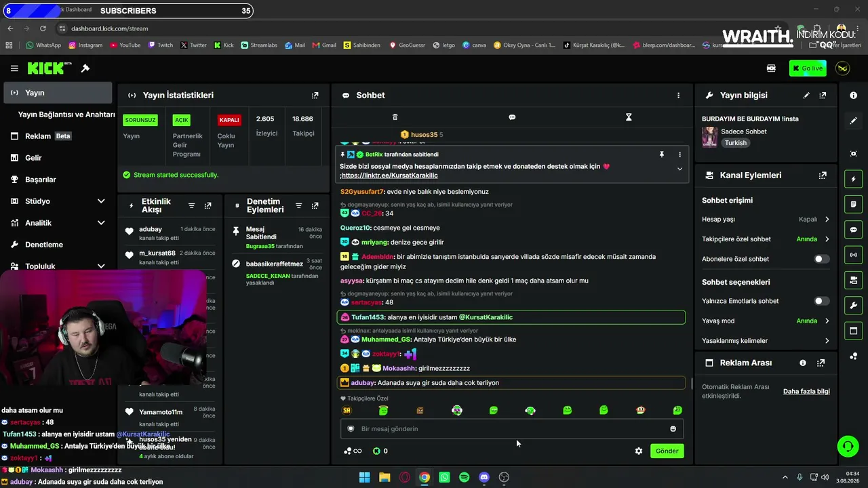This screenshot has width=868, height=488.
Task: Open Takipçilere özel sohbet setting
Action: click(x=766, y=239)
